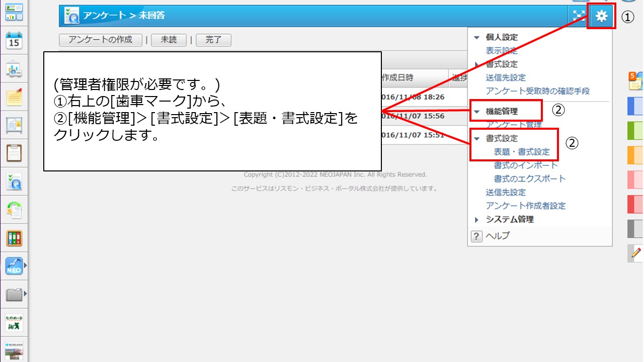Select the blue color swatch on the right
This screenshot has height=362, width=644.
[635, 107]
